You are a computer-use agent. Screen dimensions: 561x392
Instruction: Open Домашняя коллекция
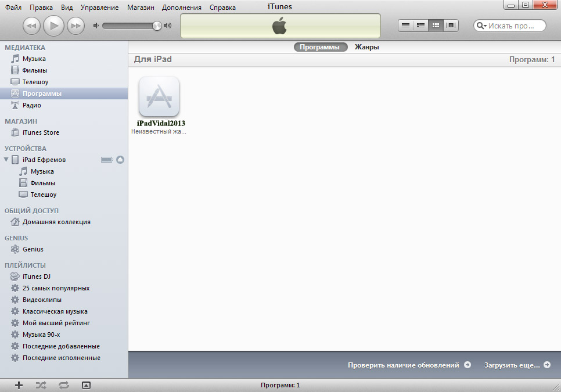click(x=64, y=222)
